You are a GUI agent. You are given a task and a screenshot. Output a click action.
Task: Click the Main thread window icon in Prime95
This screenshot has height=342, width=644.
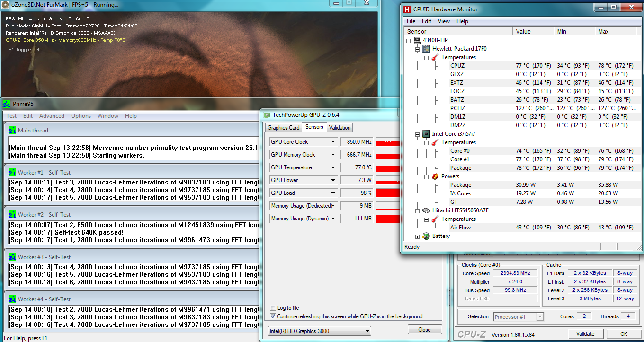click(12, 130)
